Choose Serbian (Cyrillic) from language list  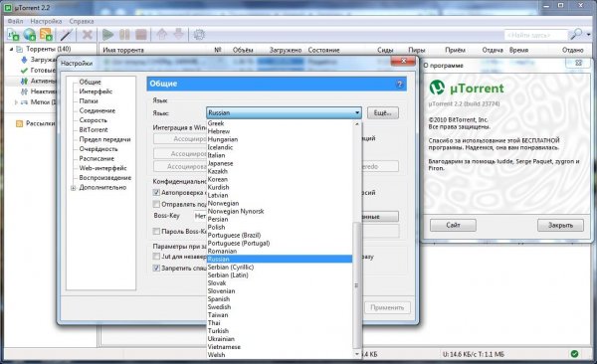[x=280, y=268]
